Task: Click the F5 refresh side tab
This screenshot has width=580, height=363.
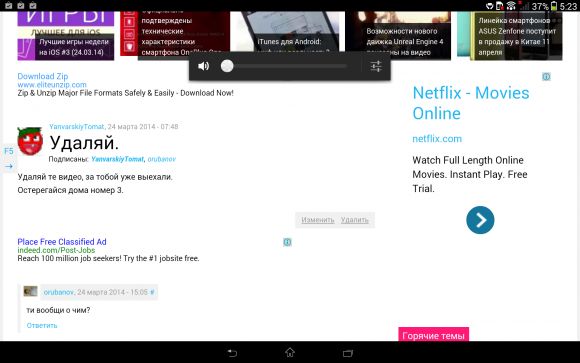Action: click(x=9, y=151)
